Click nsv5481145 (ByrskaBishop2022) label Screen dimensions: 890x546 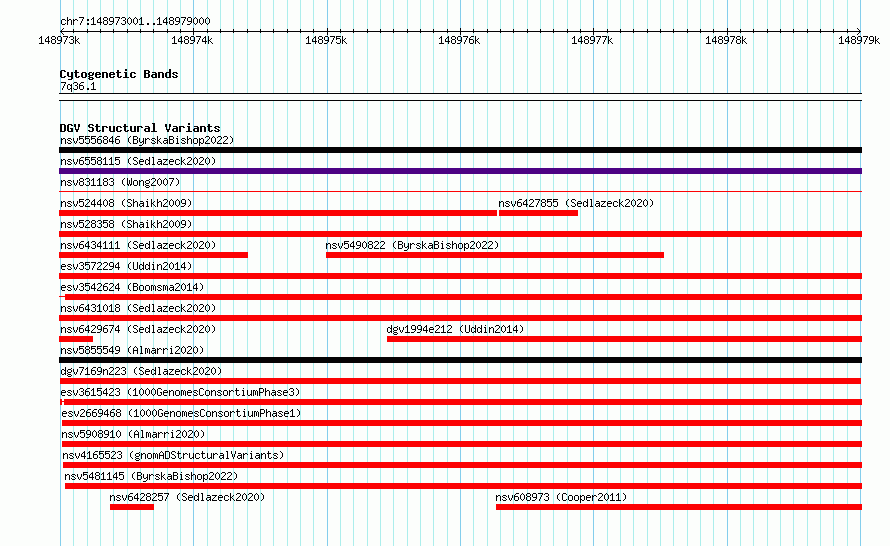click(x=151, y=476)
